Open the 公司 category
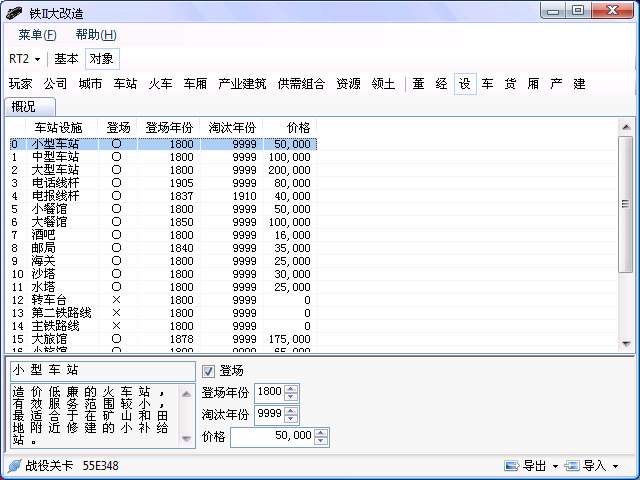The width and height of the screenshot is (640, 480). pos(56,84)
